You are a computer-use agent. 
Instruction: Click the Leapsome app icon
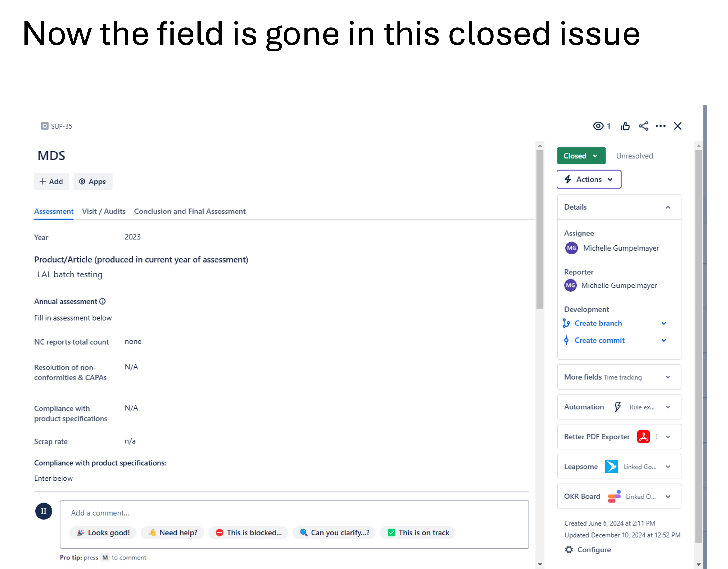pos(612,466)
